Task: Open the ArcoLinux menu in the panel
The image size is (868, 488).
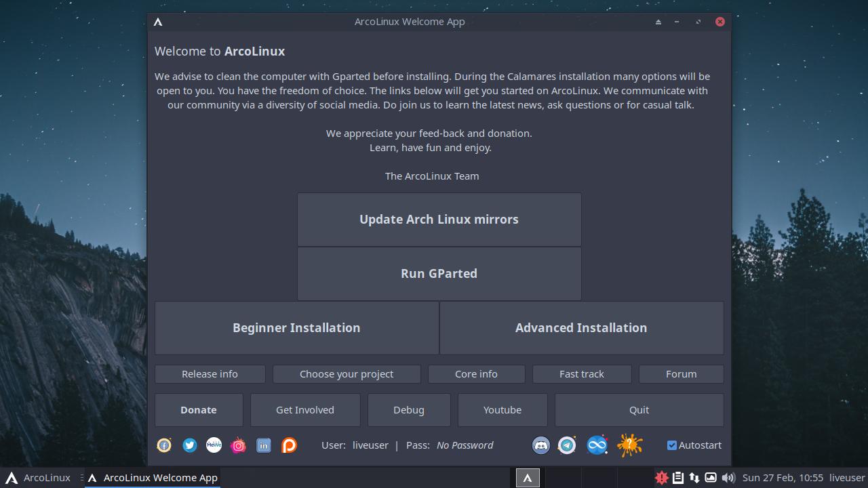Action: (x=38, y=478)
